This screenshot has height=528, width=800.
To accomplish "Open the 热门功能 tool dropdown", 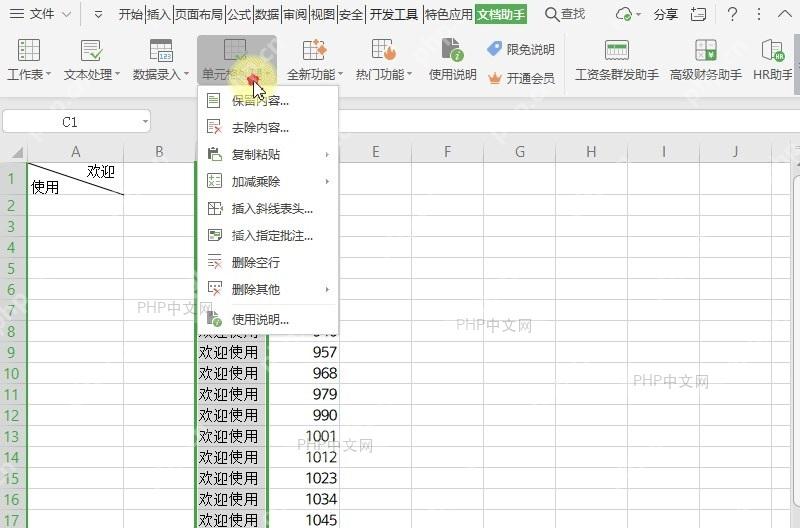I will pyautogui.click(x=384, y=60).
